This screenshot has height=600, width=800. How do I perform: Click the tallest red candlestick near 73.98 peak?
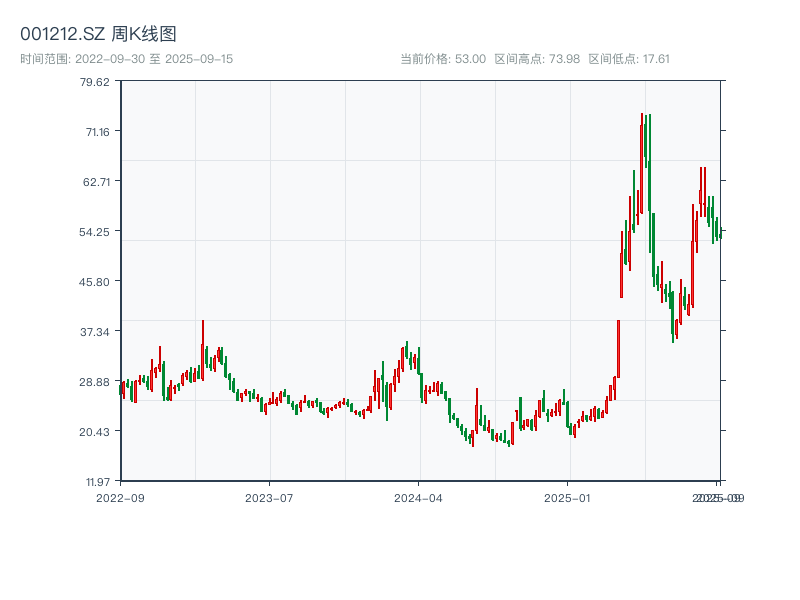point(642,163)
